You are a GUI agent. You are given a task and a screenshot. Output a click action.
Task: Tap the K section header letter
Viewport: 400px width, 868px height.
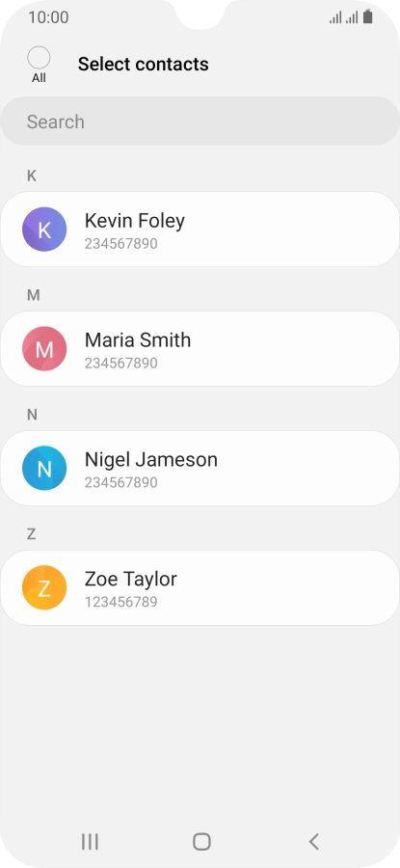point(32,176)
